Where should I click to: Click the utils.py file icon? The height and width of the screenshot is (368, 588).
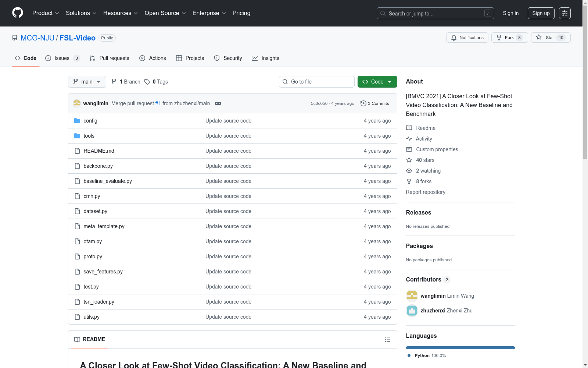tap(77, 317)
